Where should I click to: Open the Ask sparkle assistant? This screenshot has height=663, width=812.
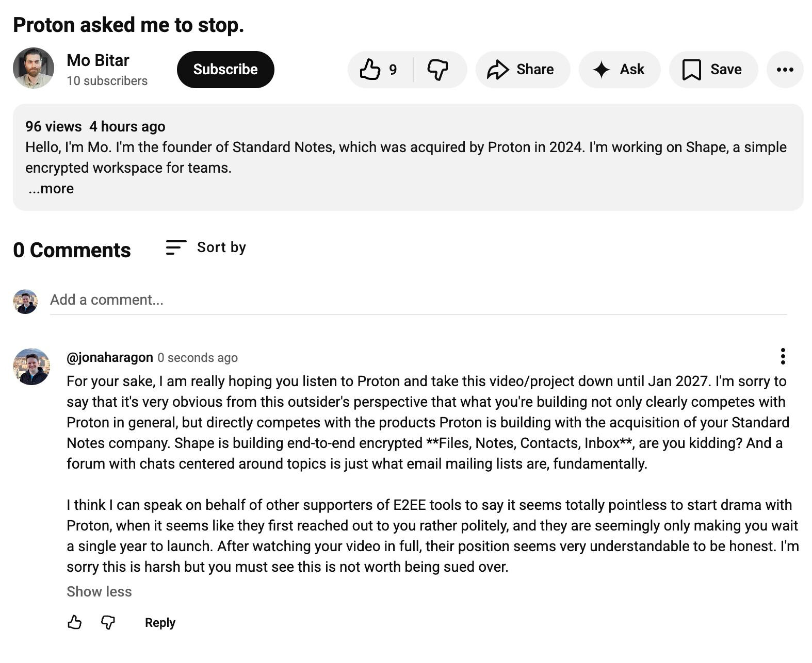pos(619,70)
